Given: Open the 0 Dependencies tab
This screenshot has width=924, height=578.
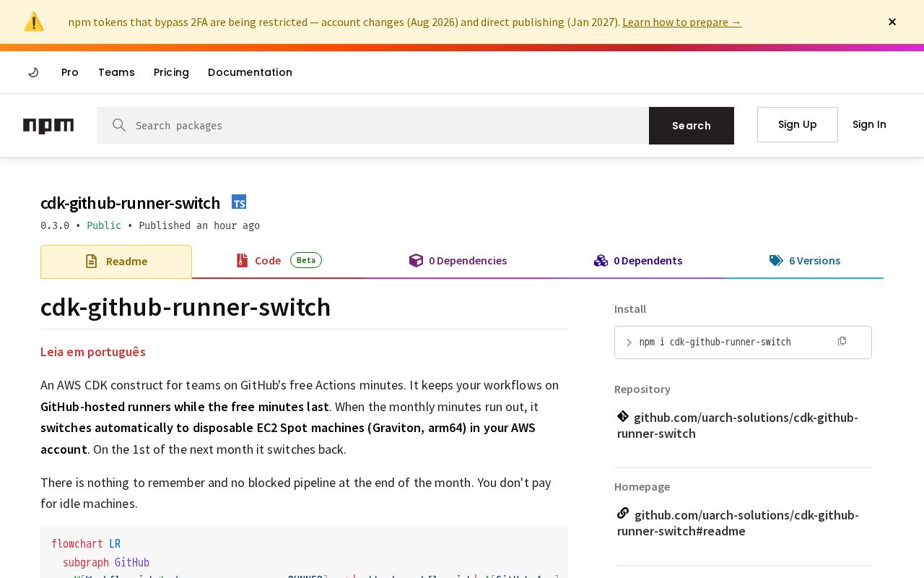Looking at the screenshot, I should tap(458, 261).
